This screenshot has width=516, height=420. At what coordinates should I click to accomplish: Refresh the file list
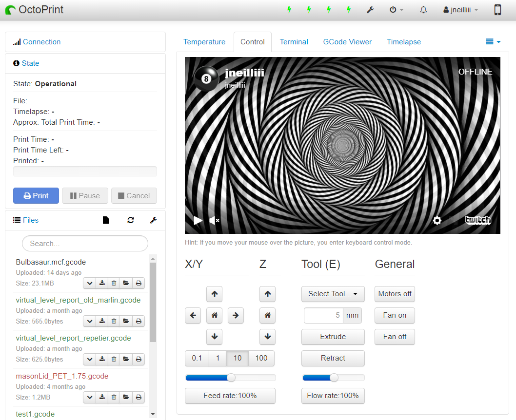[131, 220]
